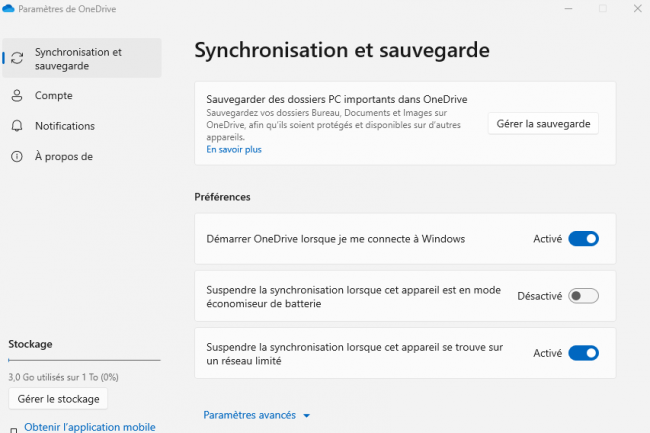Maximize the OneDrive settings window

(x=602, y=9)
